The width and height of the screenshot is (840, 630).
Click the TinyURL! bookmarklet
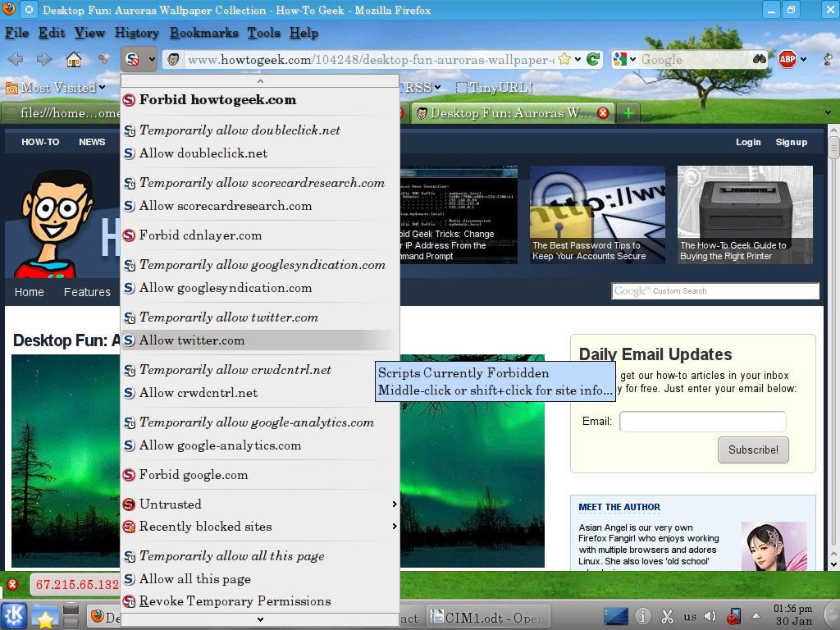pyautogui.click(x=494, y=87)
